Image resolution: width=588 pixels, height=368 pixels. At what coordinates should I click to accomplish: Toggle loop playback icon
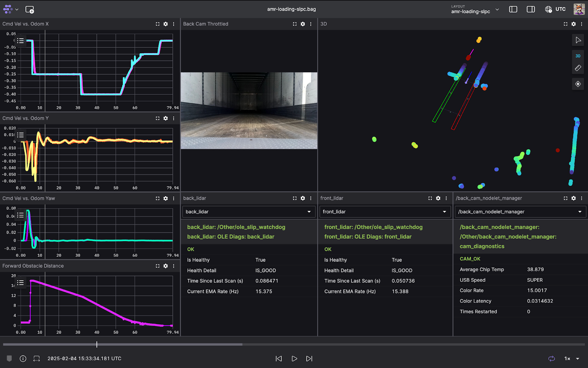551,358
